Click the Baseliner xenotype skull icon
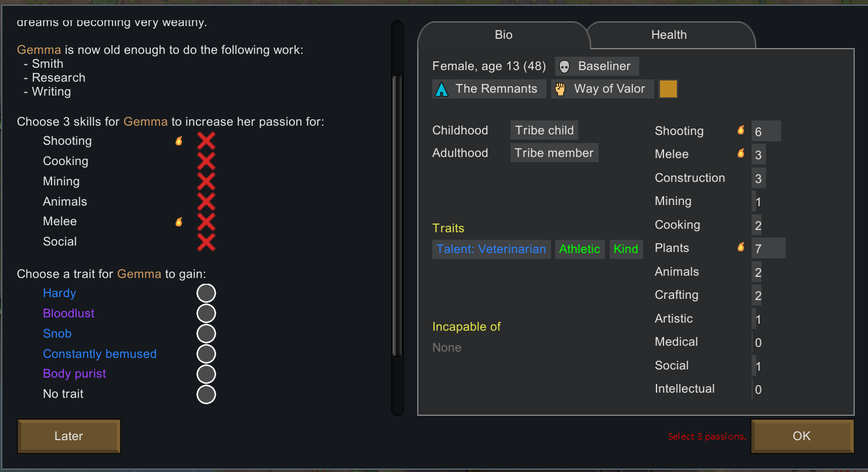This screenshot has width=868, height=472. (x=564, y=67)
